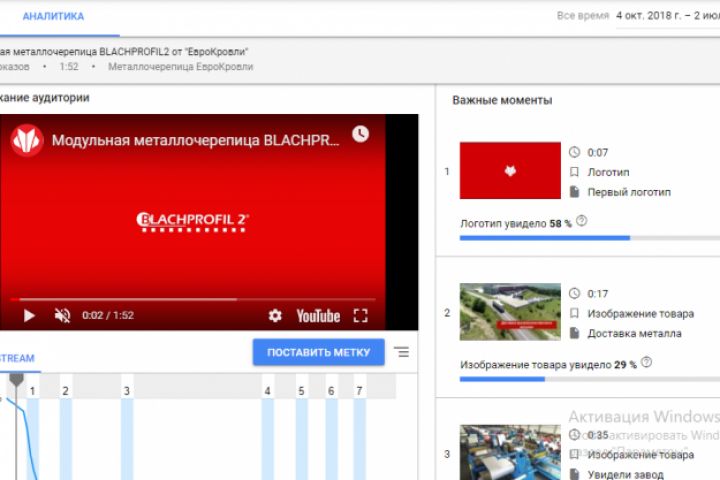Select timeline marker 6
Viewport: 720px width, 480px height.
point(331,391)
